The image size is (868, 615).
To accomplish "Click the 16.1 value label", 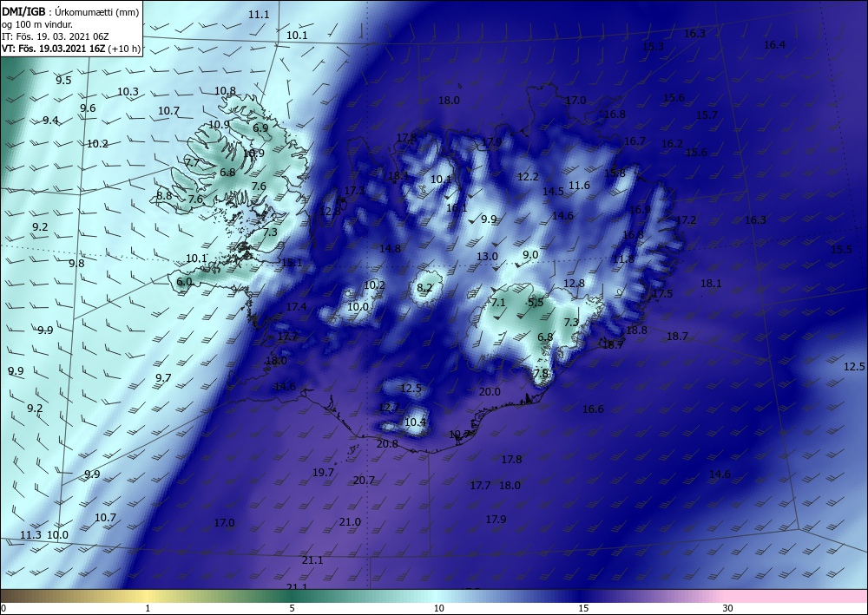I will click(457, 208).
